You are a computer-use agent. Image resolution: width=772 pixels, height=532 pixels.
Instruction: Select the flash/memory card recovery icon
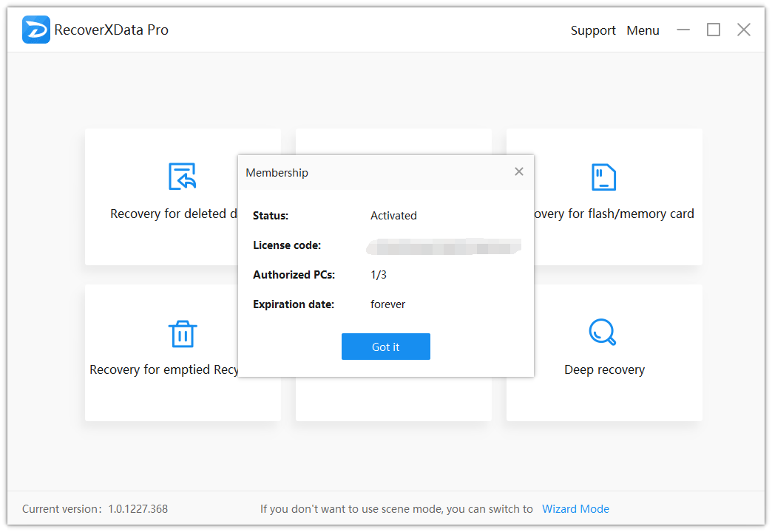603,177
